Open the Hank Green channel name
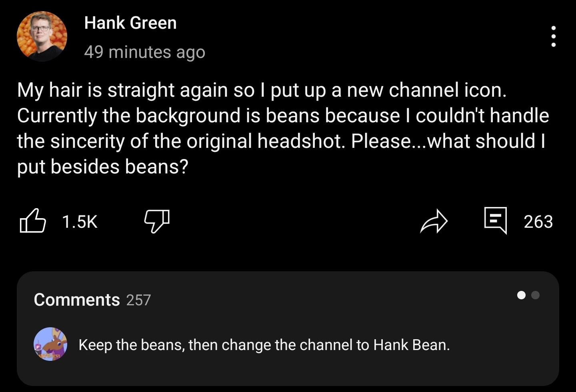Image resolution: width=576 pixels, height=392 pixels. 130,23
